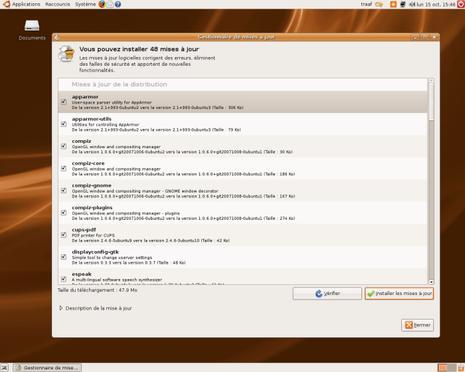The width and height of the screenshot is (465, 372).
Task: Open the Documents drive icon on desktop
Action: [32, 25]
